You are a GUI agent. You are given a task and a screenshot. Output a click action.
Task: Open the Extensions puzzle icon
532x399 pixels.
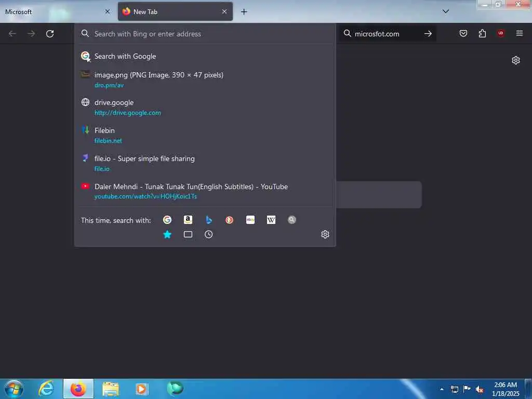[482, 33]
